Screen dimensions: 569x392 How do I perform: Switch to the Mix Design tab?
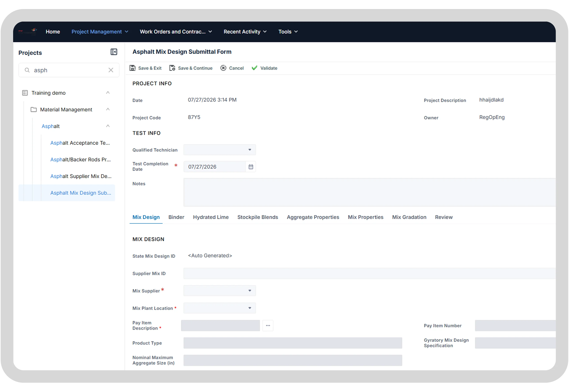tap(146, 217)
